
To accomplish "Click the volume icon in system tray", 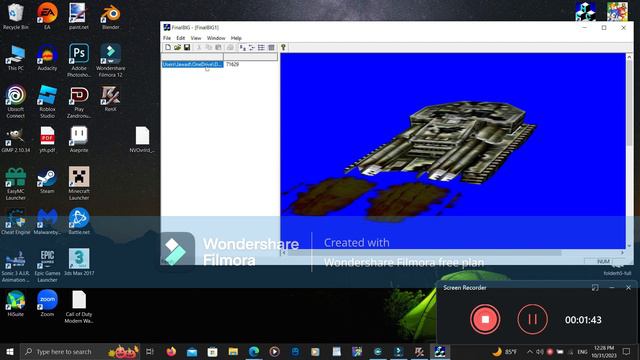I will pyautogui.click(x=540, y=351).
